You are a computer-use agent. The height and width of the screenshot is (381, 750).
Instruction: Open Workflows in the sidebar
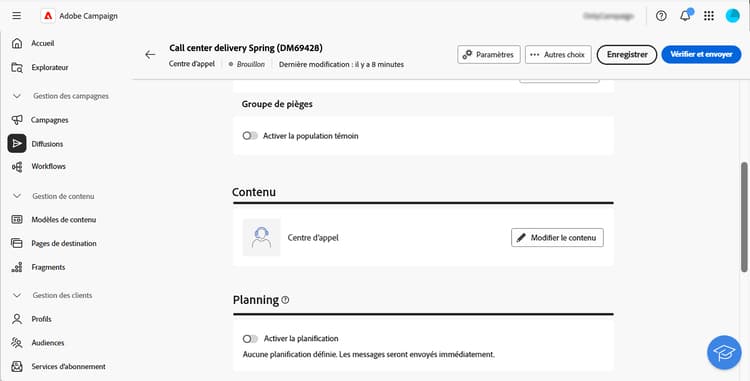[49, 166]
